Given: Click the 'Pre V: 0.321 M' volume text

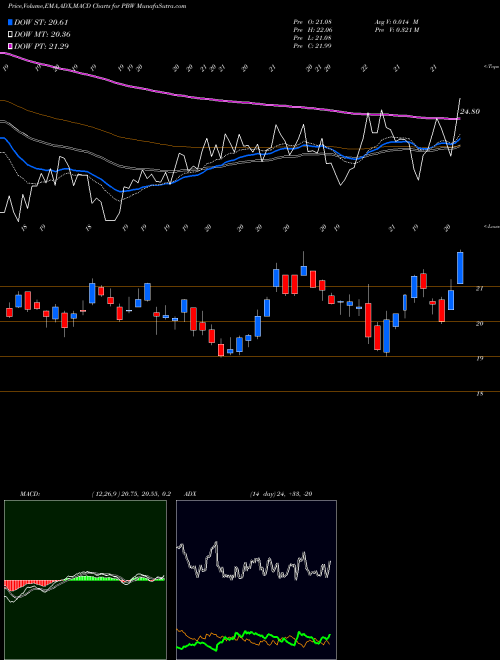Looking at the screenshot, I should pos(396,30).
